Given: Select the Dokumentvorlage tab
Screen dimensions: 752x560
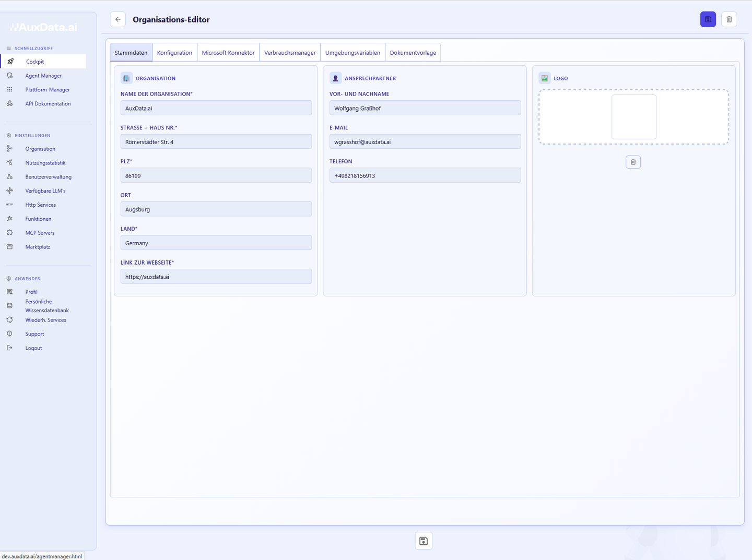Looking at the screenshot, I should pos(413,53).
